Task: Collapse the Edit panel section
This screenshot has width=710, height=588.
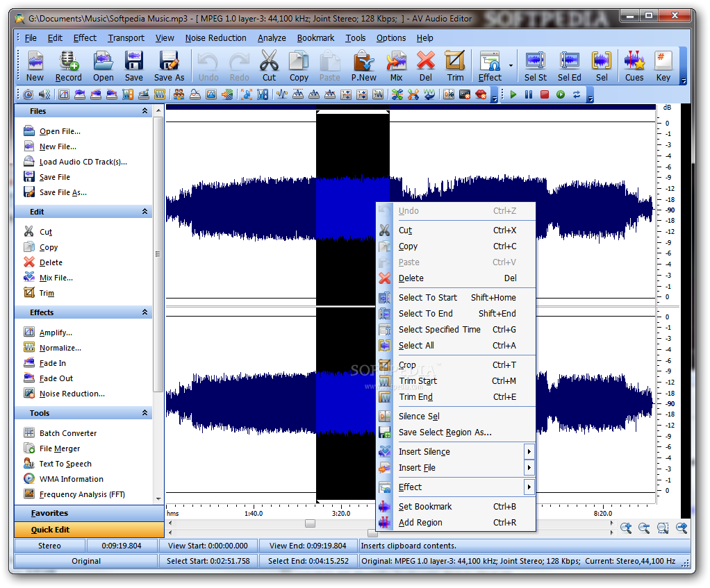Action: click(145, 212)
